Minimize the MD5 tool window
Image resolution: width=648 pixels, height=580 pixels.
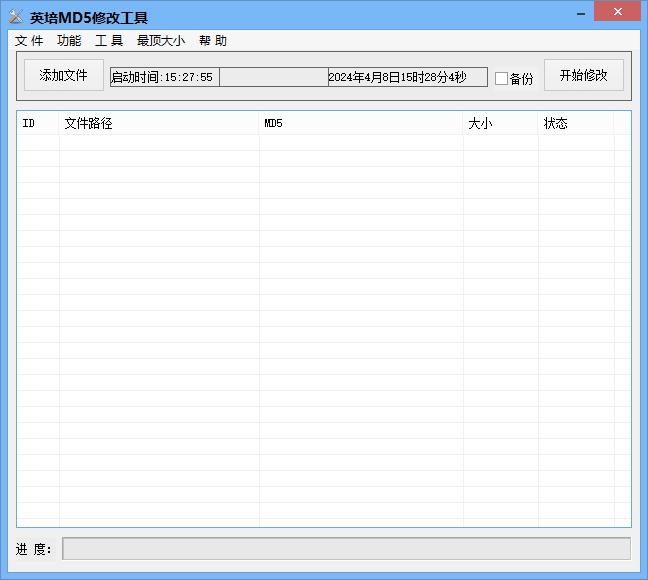click(x=581, y=14)
